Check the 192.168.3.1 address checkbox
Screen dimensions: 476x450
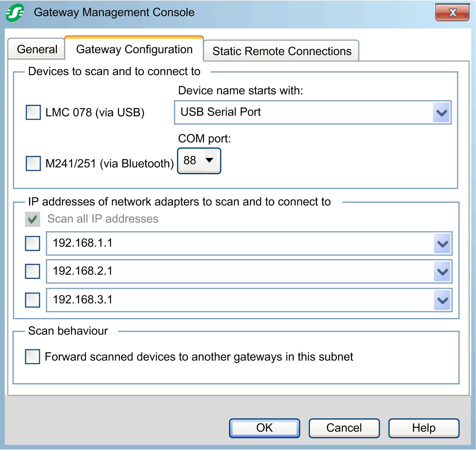32,300
